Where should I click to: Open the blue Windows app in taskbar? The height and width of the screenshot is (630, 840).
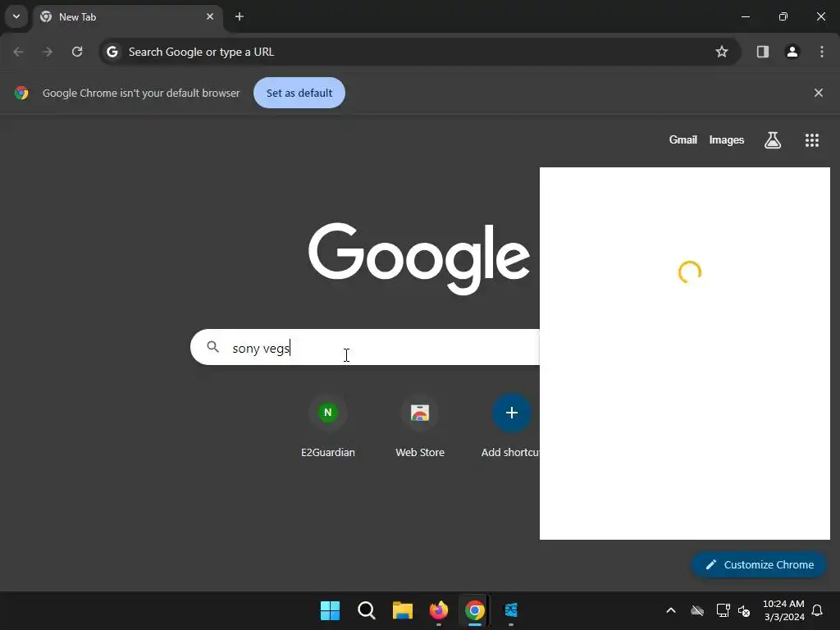[511, 610]
